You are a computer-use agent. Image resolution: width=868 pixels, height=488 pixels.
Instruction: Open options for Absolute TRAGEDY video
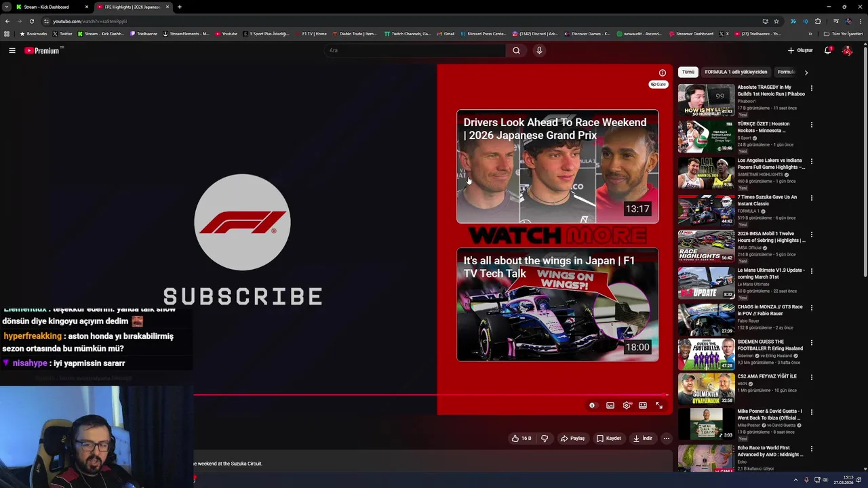click(x=811, y=88)
